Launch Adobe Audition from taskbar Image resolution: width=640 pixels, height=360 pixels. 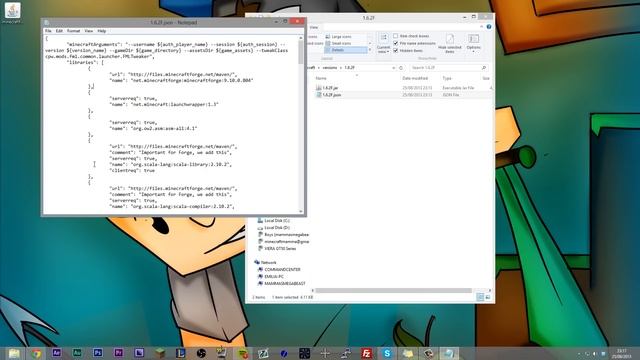(77, 353)
